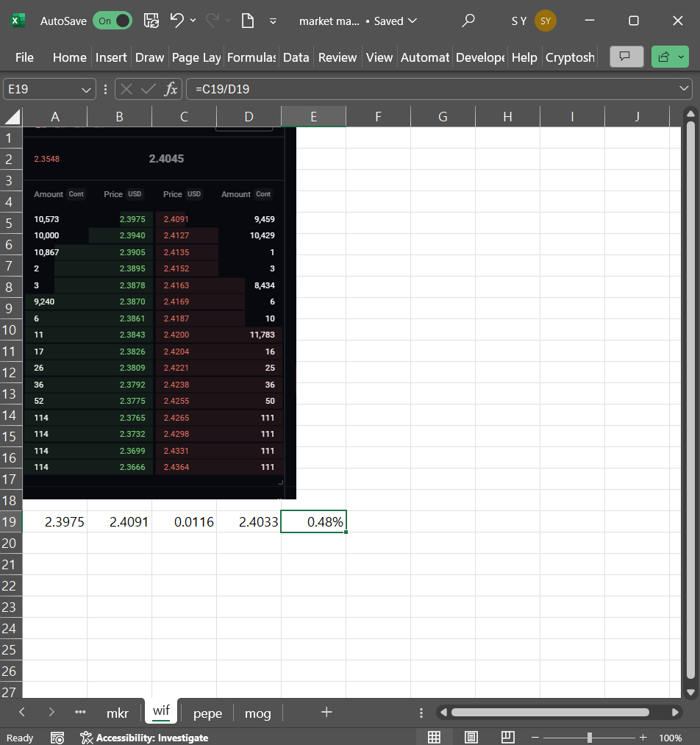Image resolution: width=700 pixels, height=745 pixels.
Task: Open the View ribbon tab
Action: click(379, 57)
